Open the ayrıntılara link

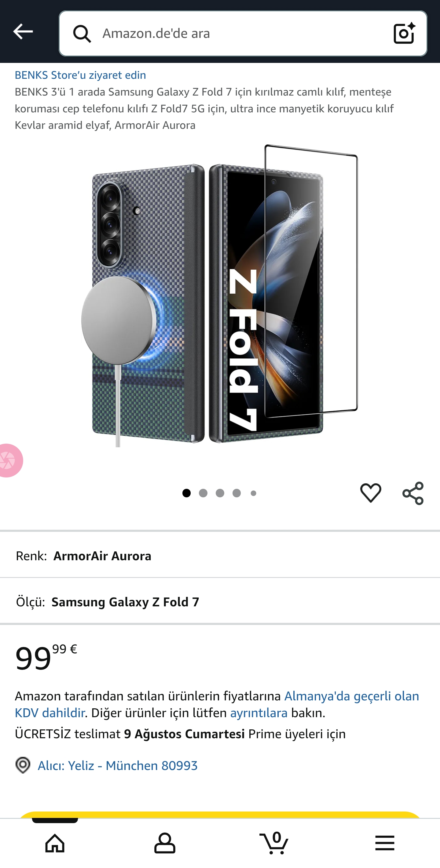tap(259, 713)
